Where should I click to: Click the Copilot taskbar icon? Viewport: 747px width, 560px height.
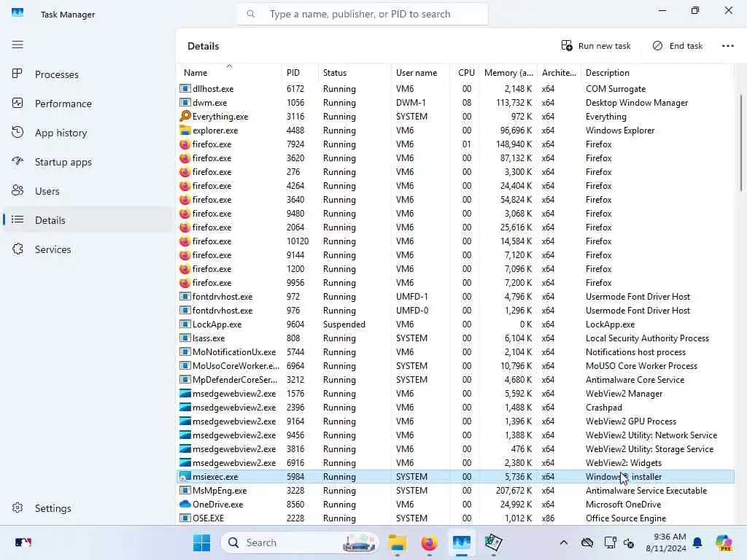point(724,542)
